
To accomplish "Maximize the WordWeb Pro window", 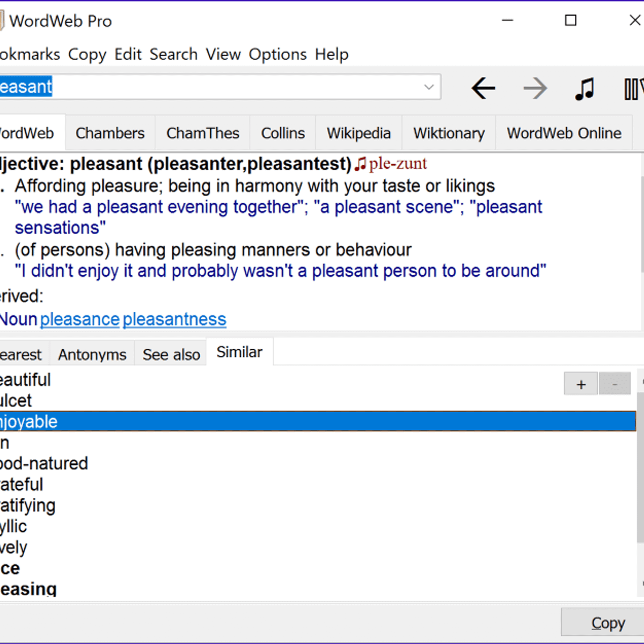I will (571, 20).
